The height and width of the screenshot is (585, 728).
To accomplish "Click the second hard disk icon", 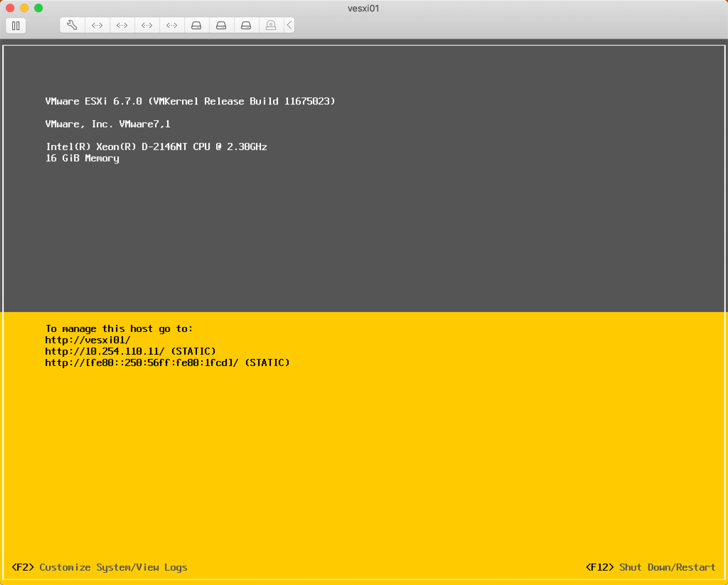I will [222, 25].
